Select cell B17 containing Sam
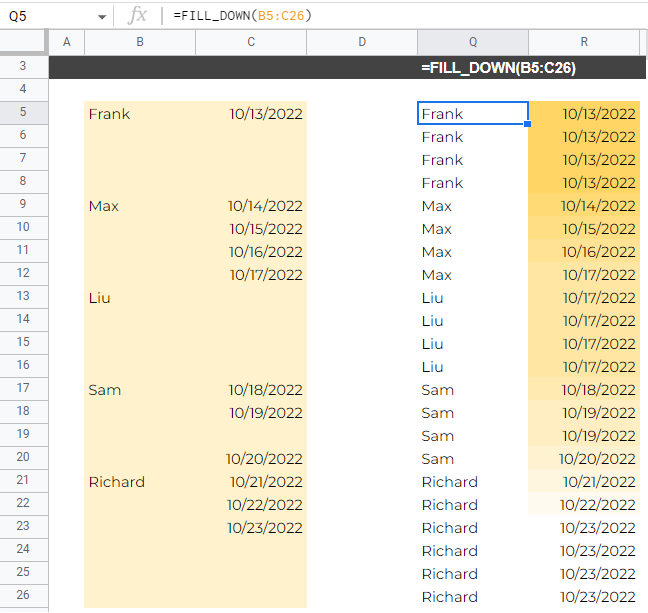This screenshot has width=648, height=613. coord(140,389)
